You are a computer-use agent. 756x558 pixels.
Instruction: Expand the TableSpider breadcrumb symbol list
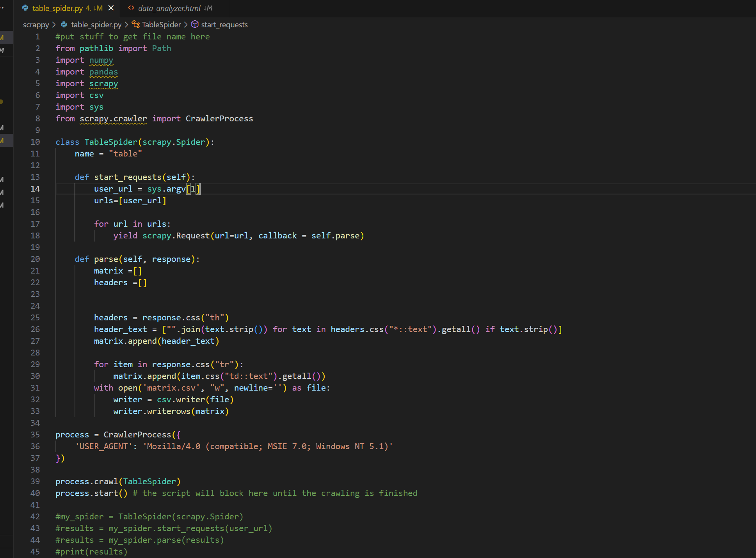tap(161, 25)
